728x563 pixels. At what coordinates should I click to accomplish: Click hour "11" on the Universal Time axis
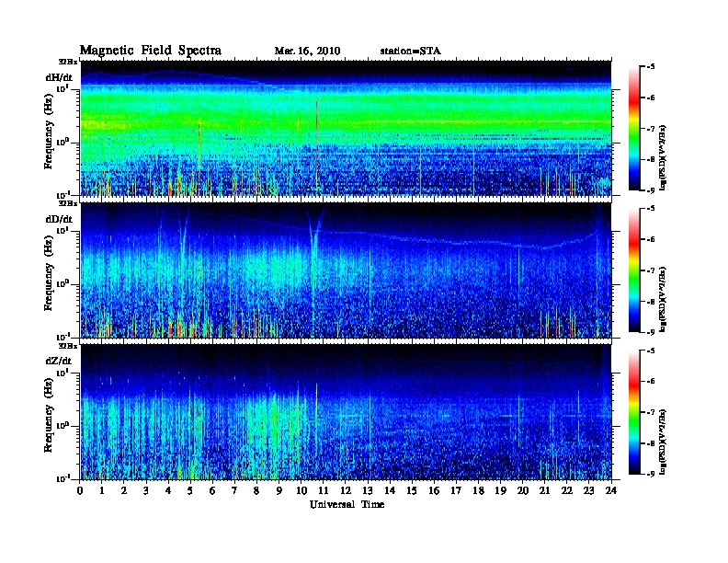pos(324,490)
